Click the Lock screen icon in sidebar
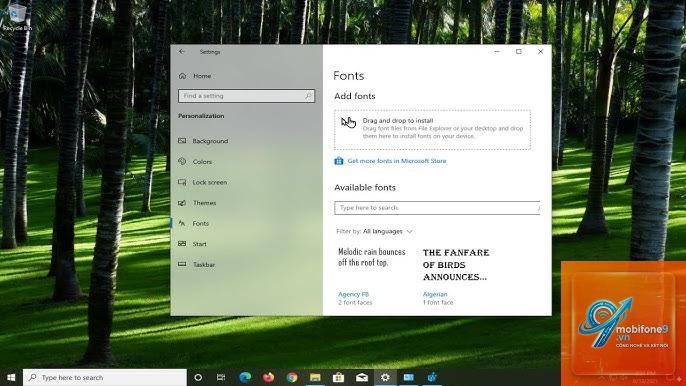This screenshot has width=686, height=386. tap(182, 182)
